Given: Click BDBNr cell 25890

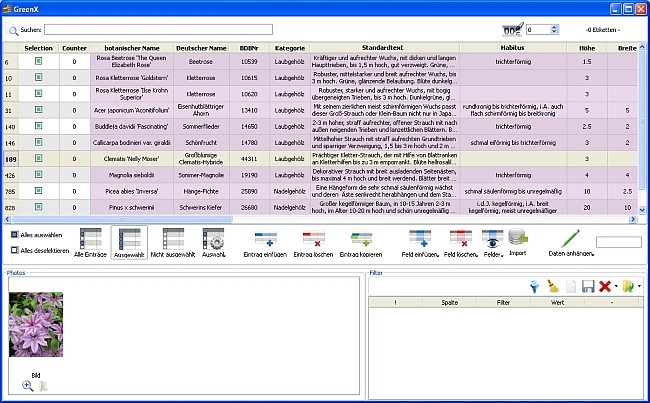Looking at the screenshot, I should tap(249, 191).
